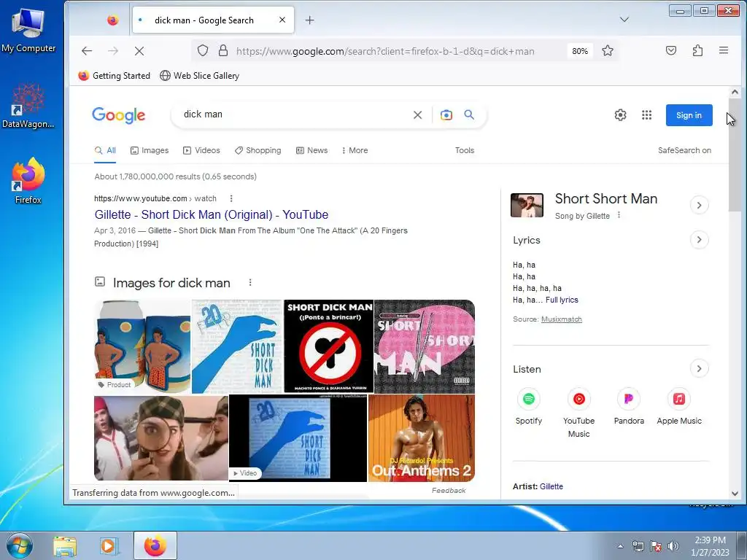Open the Gillette artist link
This screenshot has width=747, height=560.
[551, 486]
